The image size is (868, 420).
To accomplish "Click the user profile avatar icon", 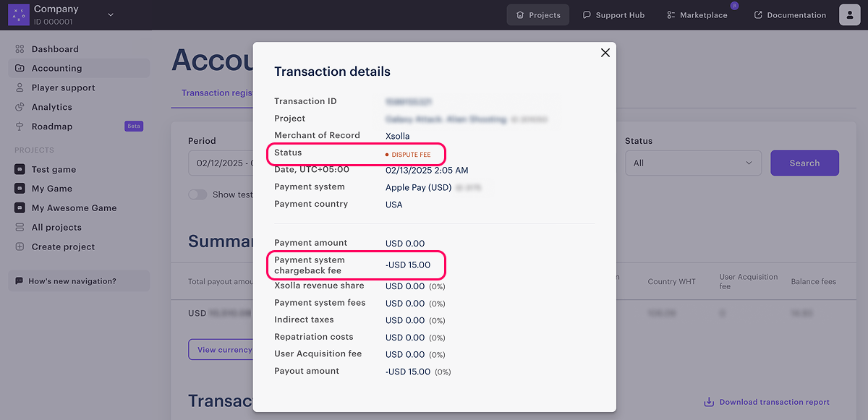I will (849, 14).
